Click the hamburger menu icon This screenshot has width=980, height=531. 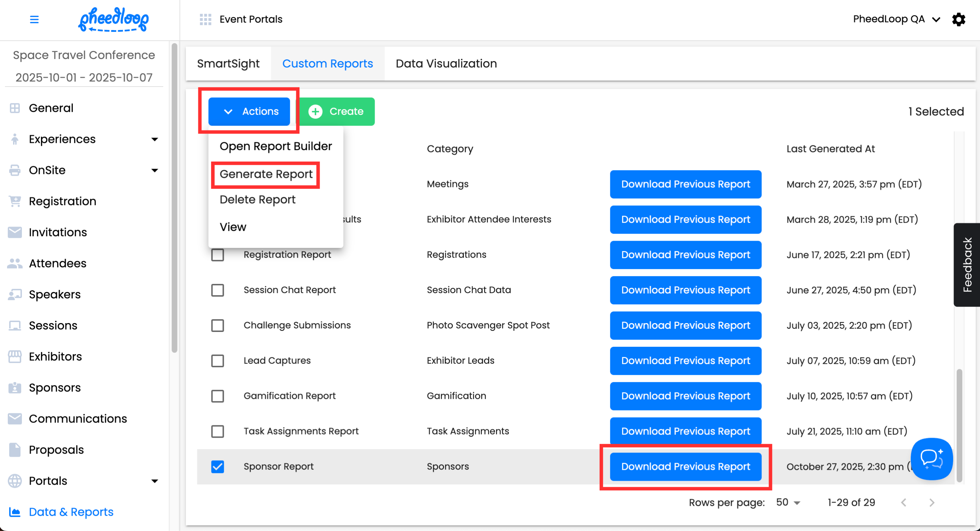(x=34, y=19)
